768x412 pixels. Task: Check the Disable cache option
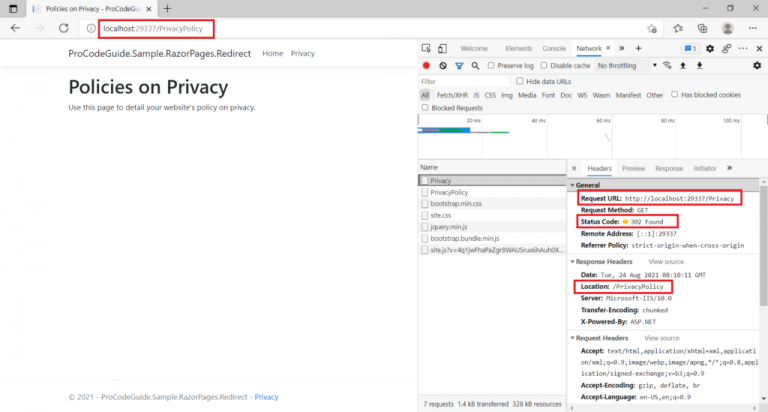tap(545, 66)
